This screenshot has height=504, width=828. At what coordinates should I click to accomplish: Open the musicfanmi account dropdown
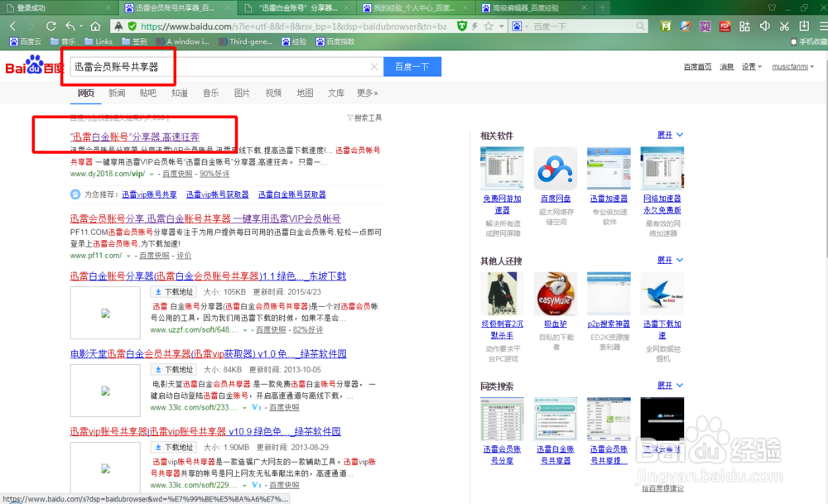[x=792, y=66]
